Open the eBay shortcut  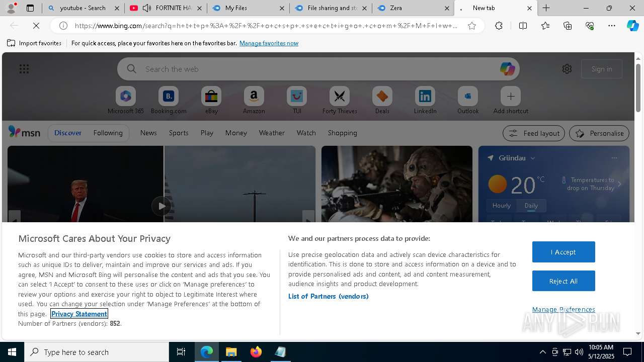coord(211,100)
